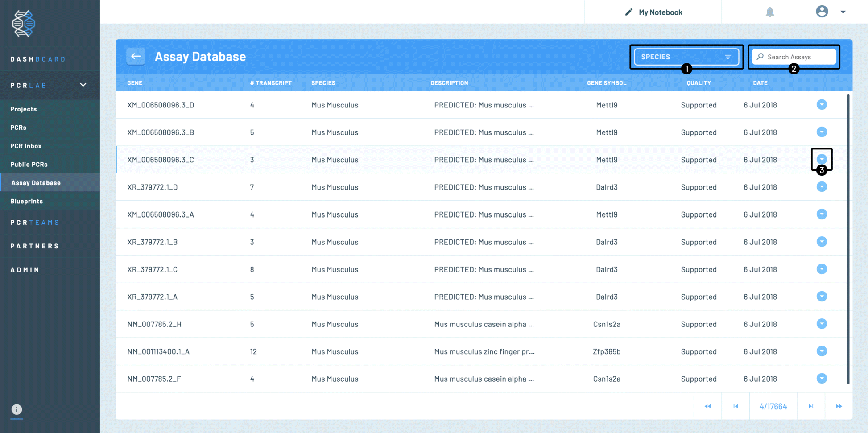
Task: Open the notifications bell
Action: 770,12
